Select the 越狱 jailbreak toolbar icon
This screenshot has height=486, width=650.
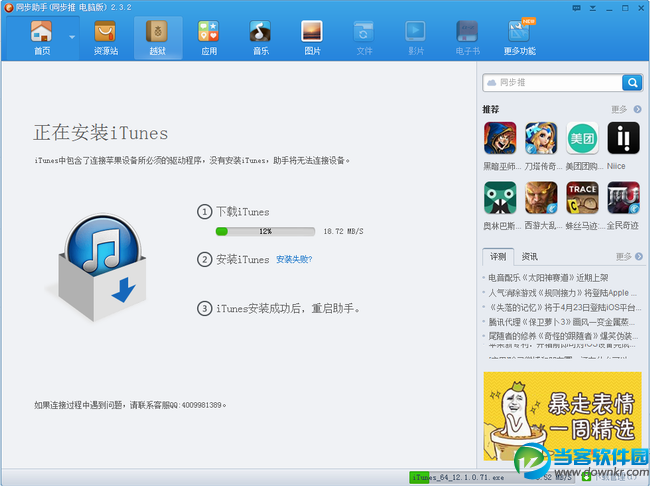(158, 38)
